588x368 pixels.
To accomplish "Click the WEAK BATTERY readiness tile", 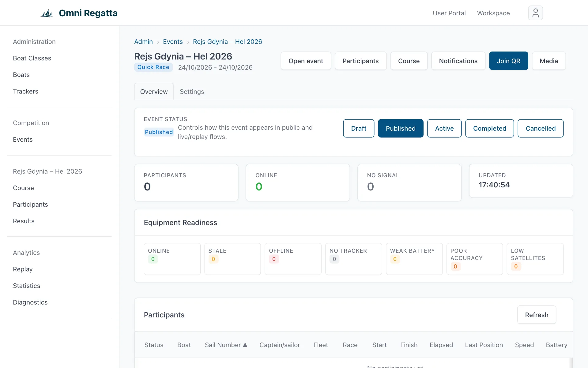I will pyautogui.click(x=414, y=259).
